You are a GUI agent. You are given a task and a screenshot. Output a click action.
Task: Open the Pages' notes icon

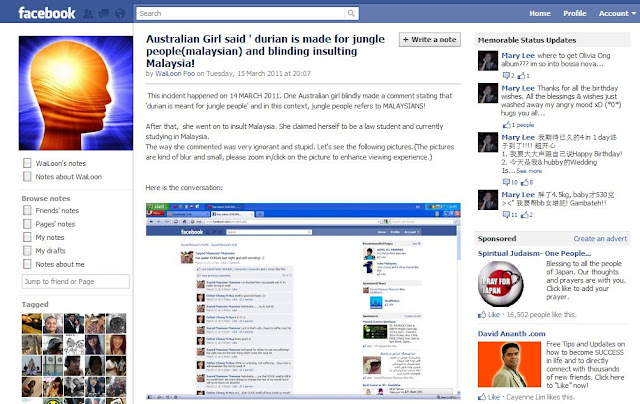[27, 224]
